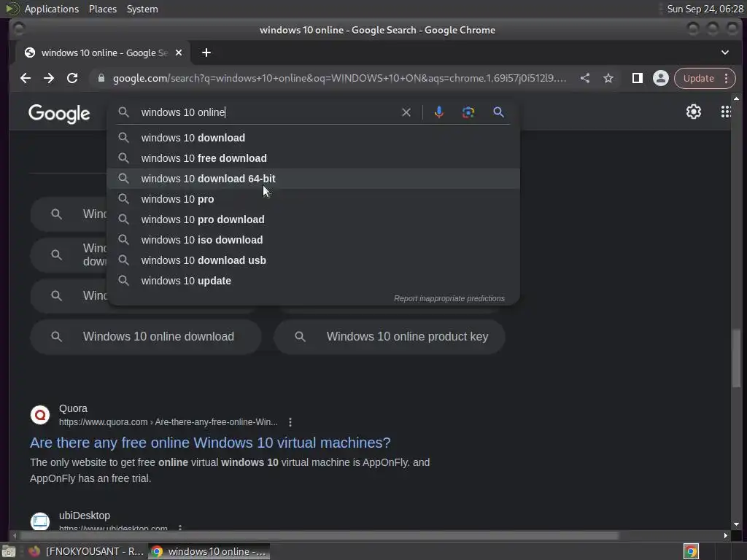This screenshot has height=560, width=747.
Task: Click the scroll-up arrow of the page scrollbar
Action: click(x=737, y=98)
